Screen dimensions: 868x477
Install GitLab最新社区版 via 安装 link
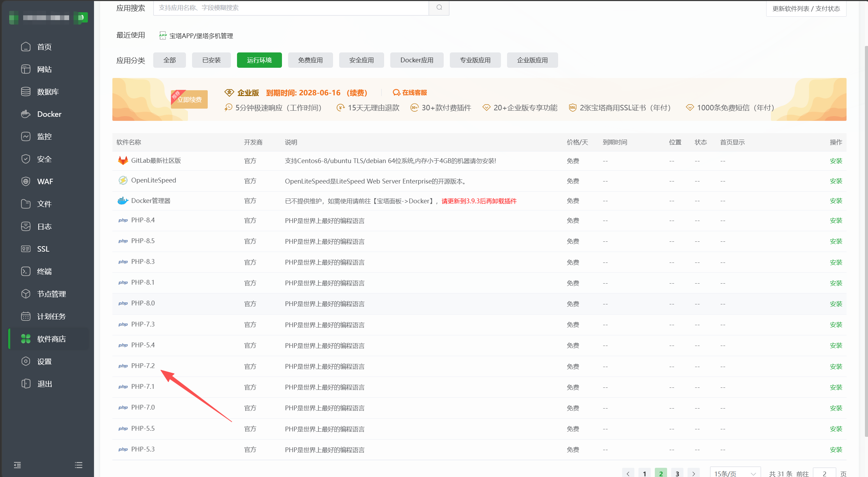click(836, 161)
